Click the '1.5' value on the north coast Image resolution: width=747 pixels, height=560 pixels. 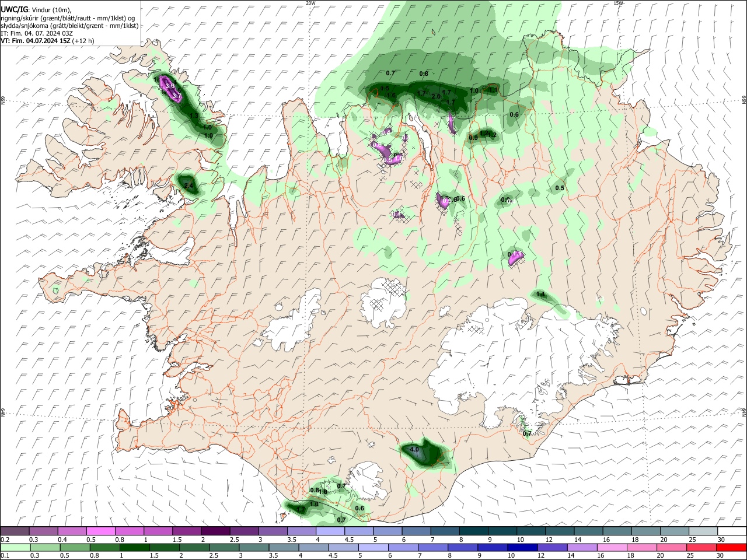[x=385, y=89]
